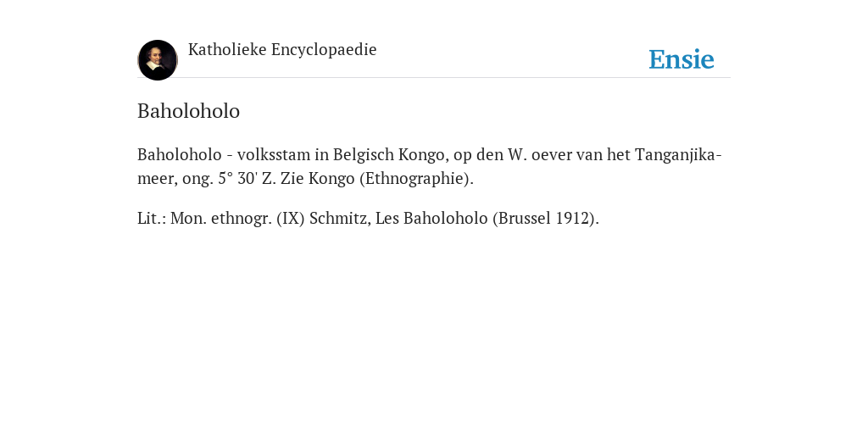
Task: Click the hyphenated word 'Tanganjika-' at the line end
Action: click(678, 154)
